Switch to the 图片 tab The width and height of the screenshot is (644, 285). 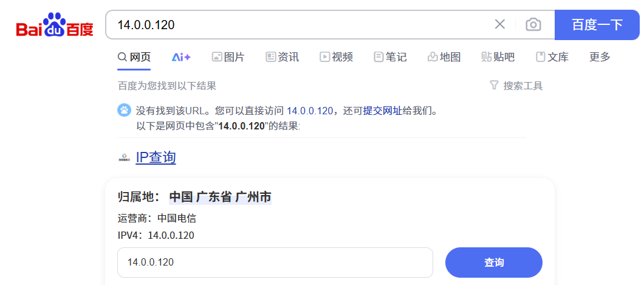coord(228,57)
